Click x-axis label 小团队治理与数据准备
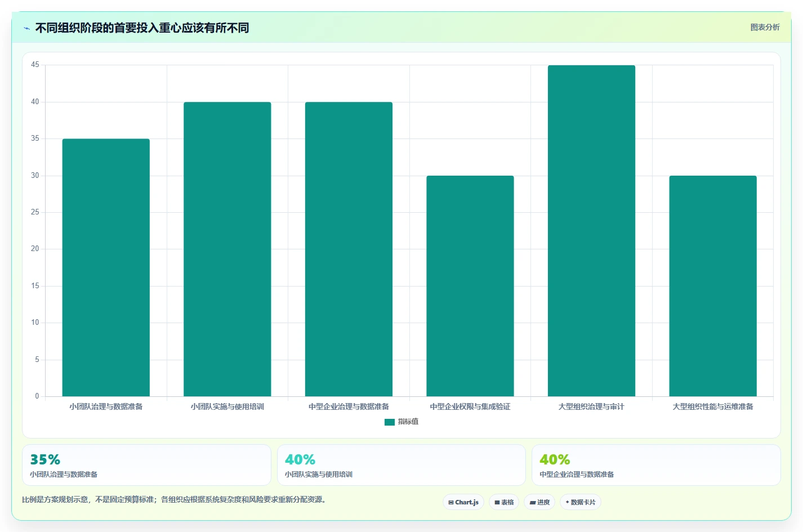 tap(106, 406)
